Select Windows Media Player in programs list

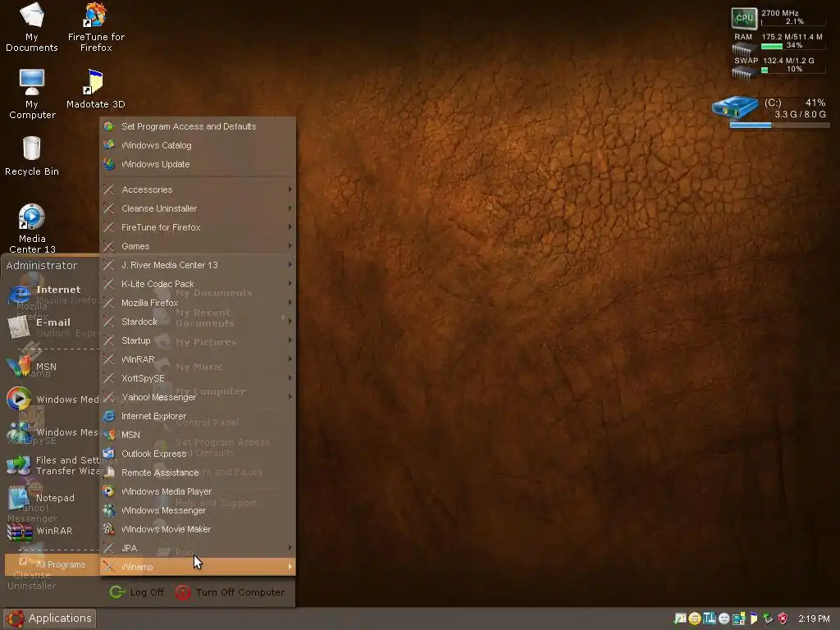[198, 491]
